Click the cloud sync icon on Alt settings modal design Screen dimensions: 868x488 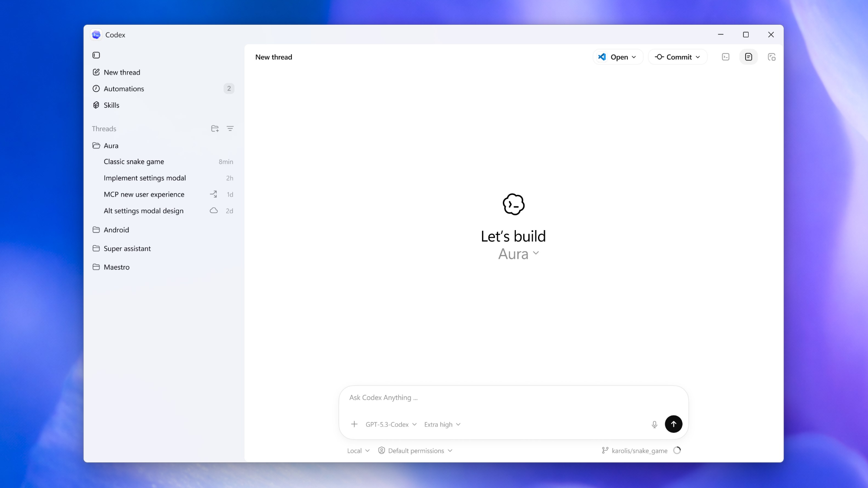[x=213, y=211]
